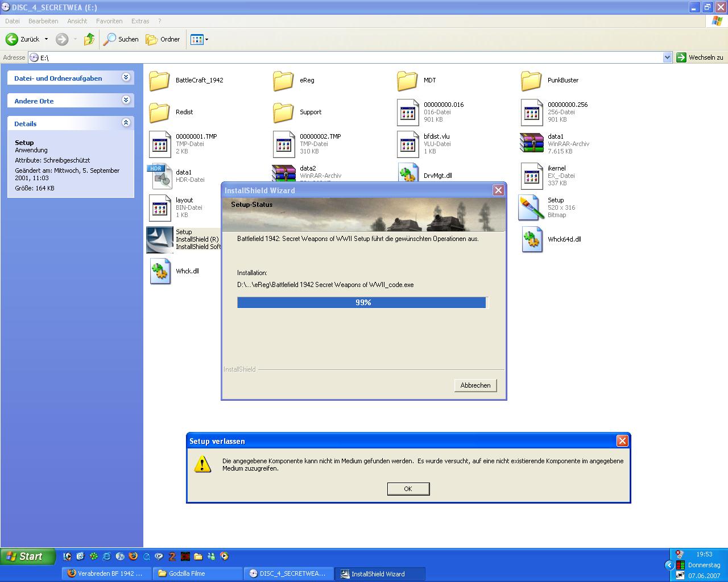Open the address bar dropdown arrow

pyautogui.click(x=667, y=57)
